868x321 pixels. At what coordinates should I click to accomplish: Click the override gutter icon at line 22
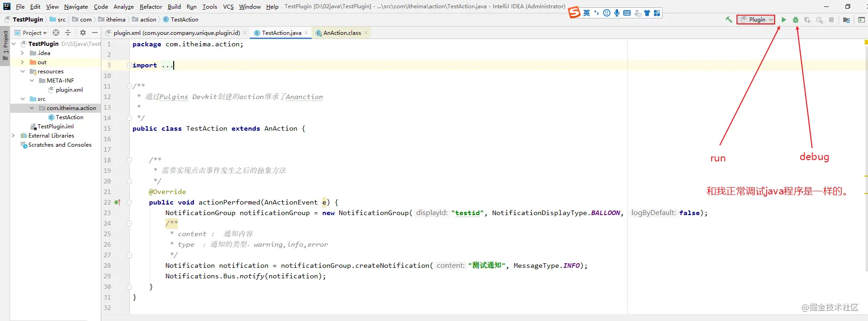pyautogui.click(x=117, y=202)
